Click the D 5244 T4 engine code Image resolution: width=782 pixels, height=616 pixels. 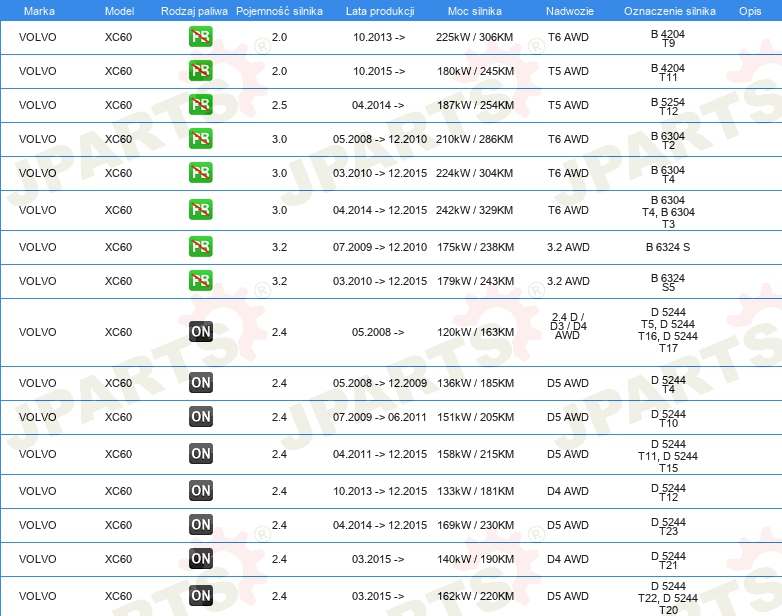coord(668,385)
